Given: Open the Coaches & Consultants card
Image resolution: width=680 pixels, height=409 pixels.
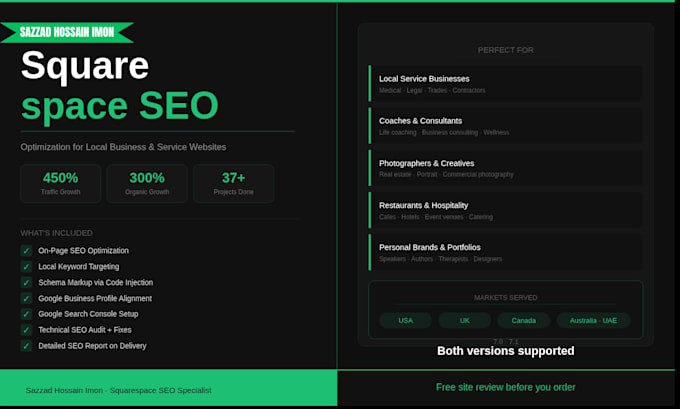Looking at the screenshot, I should pos(506,126).
